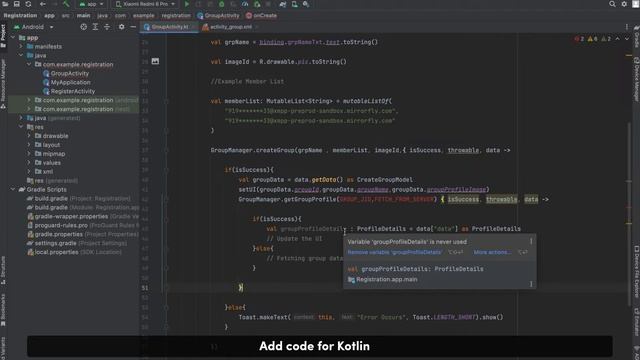The height and width of the screenshot is (360, 640).
Task: Click the main breadcrumb segment
Action: coord(83,16)
